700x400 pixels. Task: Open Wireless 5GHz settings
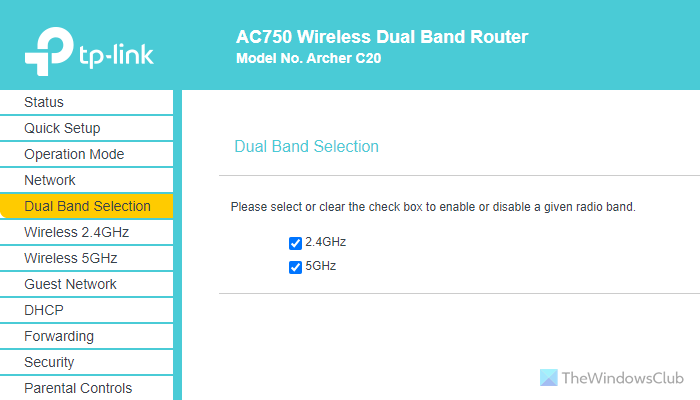pos(70,258)
